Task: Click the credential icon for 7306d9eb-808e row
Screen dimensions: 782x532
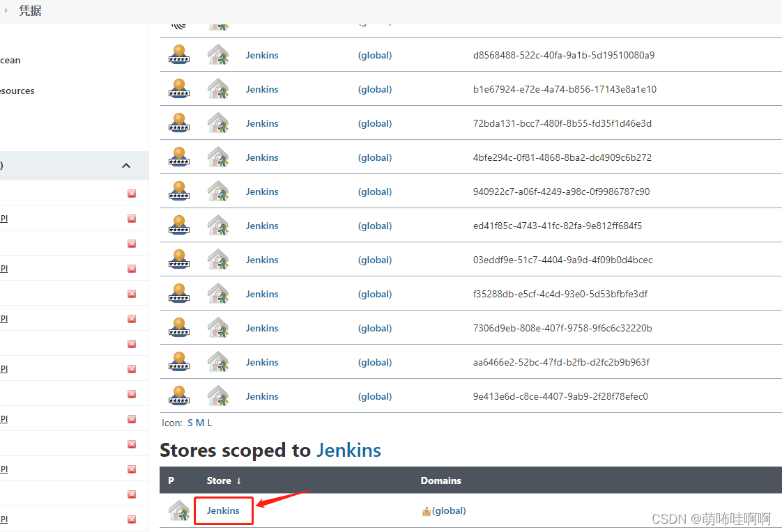Action: pos(179,327)
